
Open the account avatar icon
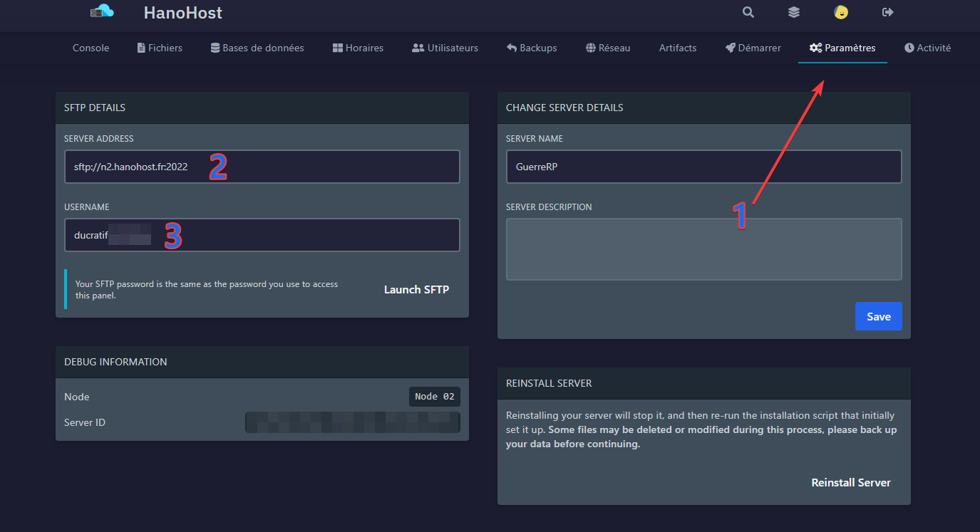tap(841, 12)
